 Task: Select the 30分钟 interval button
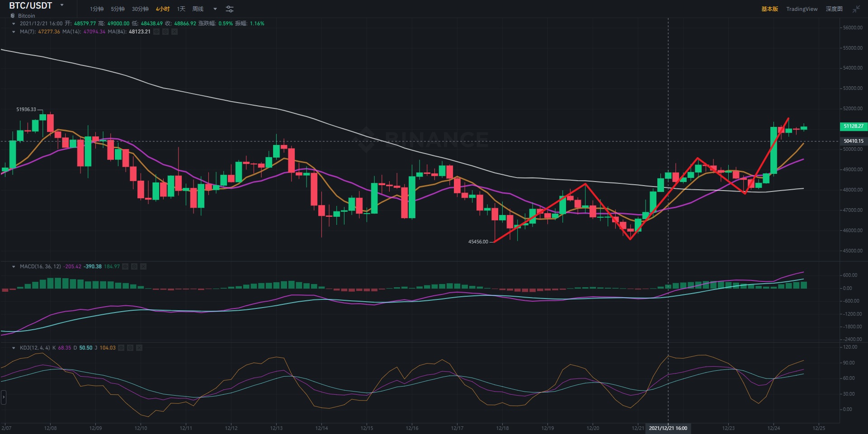click(x=140, y=9)
